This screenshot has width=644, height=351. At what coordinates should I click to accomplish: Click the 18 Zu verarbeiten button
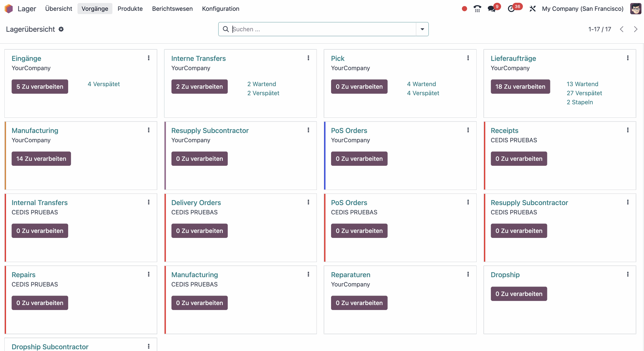coord(520,87)
